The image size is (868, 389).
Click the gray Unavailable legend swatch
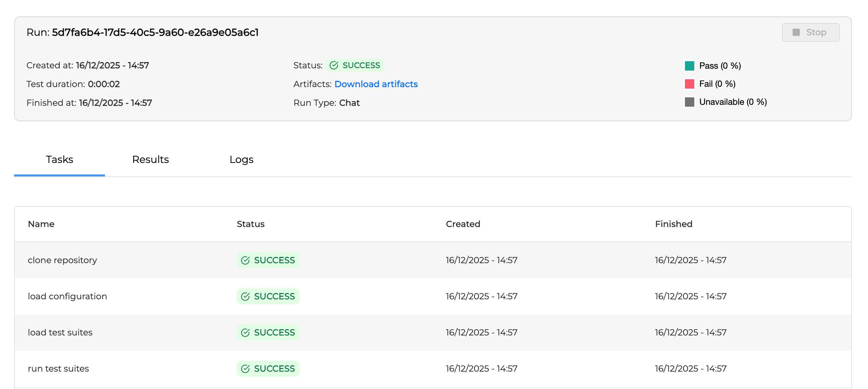pyautogui.click(x=689, y=102)
